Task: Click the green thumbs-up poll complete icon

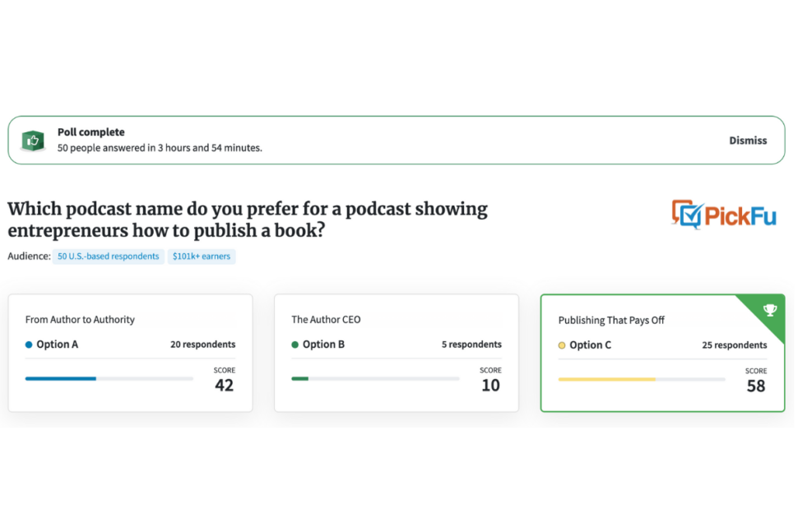Action: coord(33,141)
